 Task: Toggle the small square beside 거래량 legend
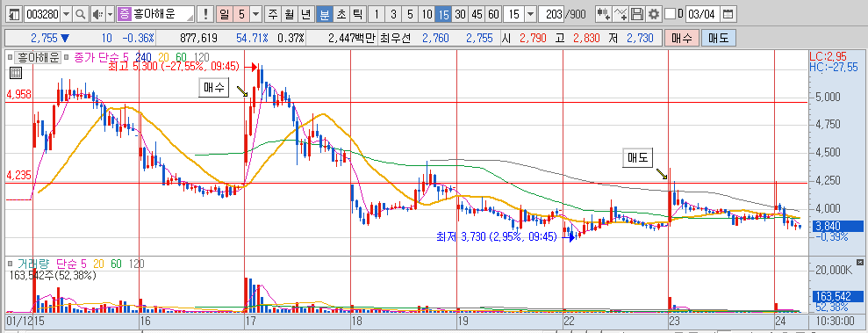[x=10, y=264]
